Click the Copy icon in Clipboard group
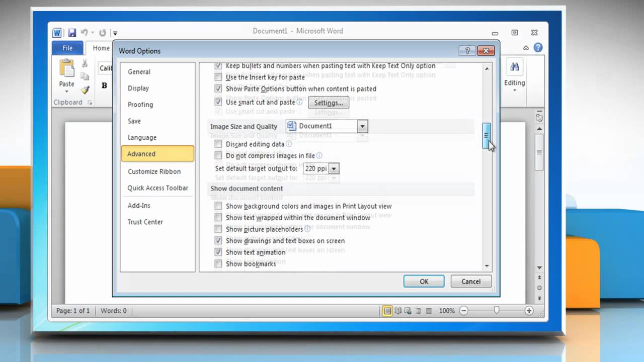 (x=85, y=76)
